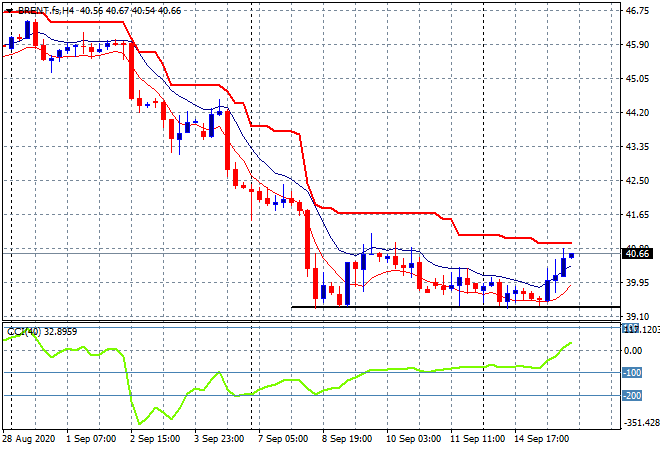This screenshot has width=660, height=450.
Task: Click the 2 Sep 15:00 time label
Action: (x=155, y=439)
